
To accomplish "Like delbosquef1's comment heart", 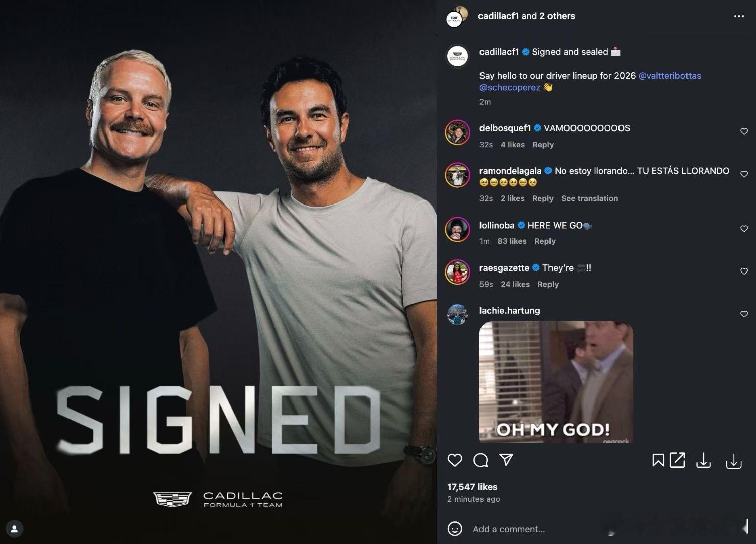I will (744, 131).
